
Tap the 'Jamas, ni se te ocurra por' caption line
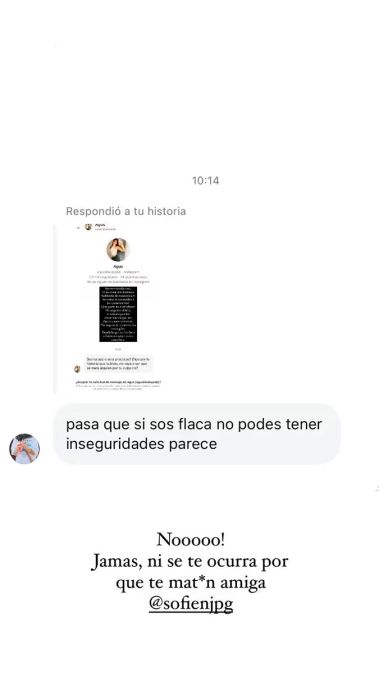(x=190, y=562)
